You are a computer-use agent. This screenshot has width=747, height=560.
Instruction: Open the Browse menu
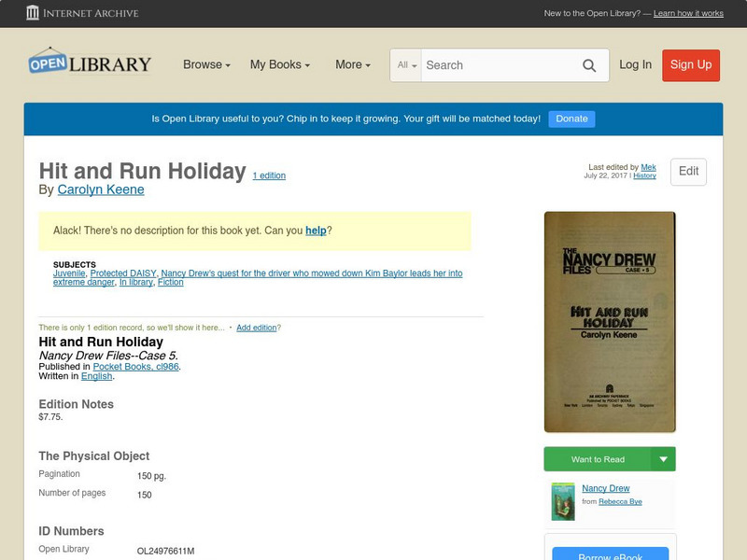pyautogui.click(x=206, y=64)
